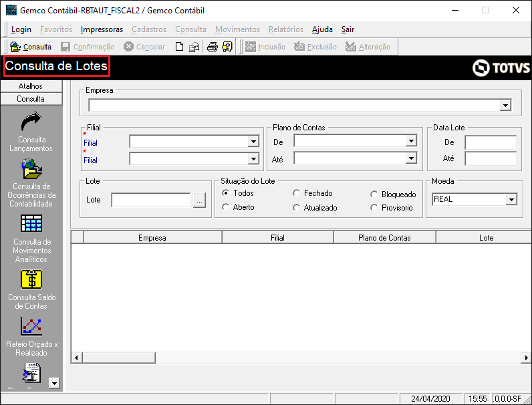This screenshot has width=532, height=405.
Task: Open Consulta de Movimentos Analíticos shortcut
Action: (x=31, y=223)
